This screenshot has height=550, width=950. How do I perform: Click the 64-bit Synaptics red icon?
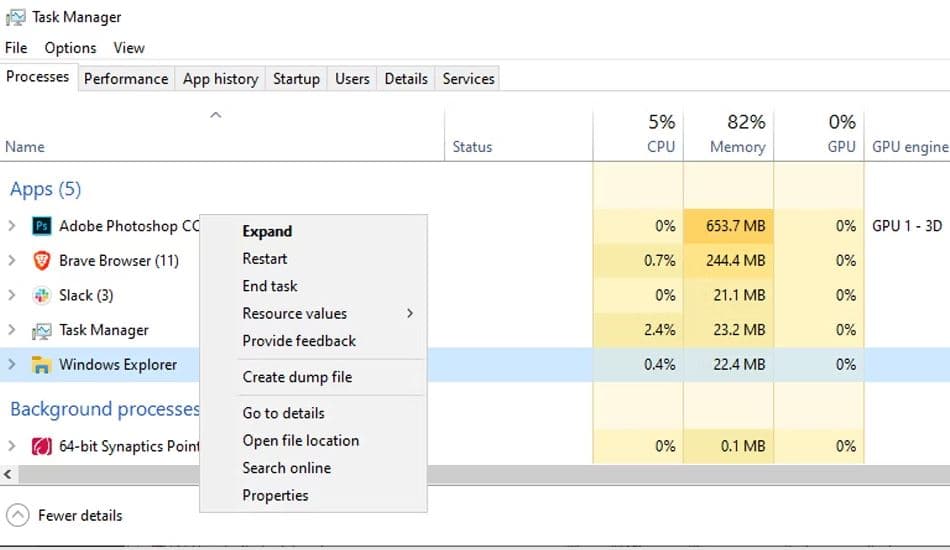pos(41,446)
